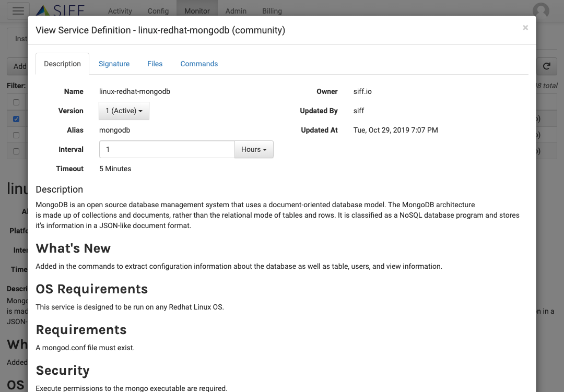Screen dimensions: 564x392
Task: Click the Requirements heading
Action: point(81,329)
